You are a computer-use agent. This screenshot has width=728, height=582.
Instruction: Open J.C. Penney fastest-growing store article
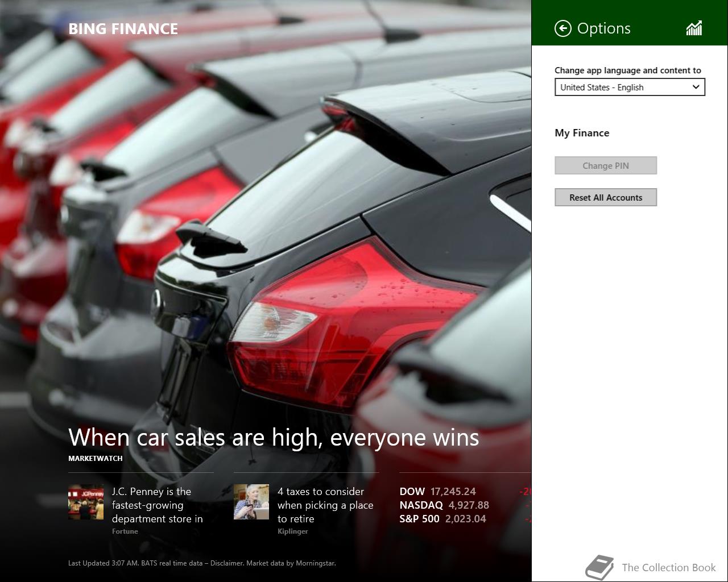[158, 505]
